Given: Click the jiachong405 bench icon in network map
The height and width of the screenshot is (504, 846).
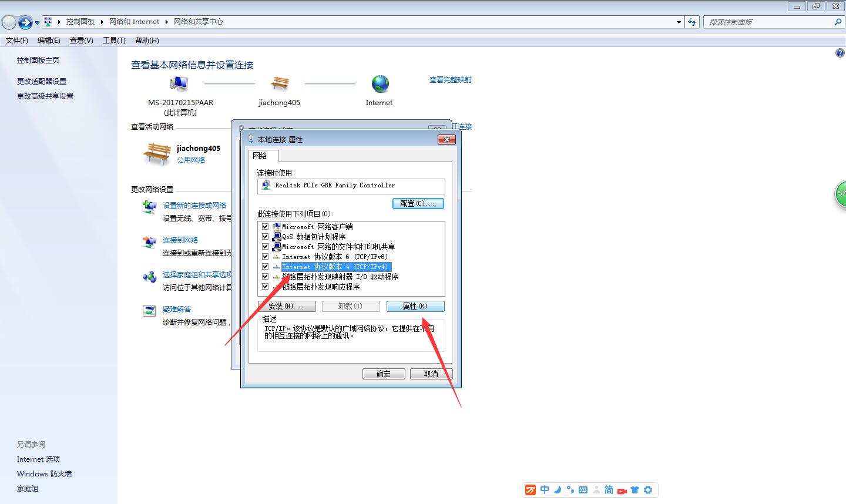Looking at the screenshot, I should [x=280, y=84].
